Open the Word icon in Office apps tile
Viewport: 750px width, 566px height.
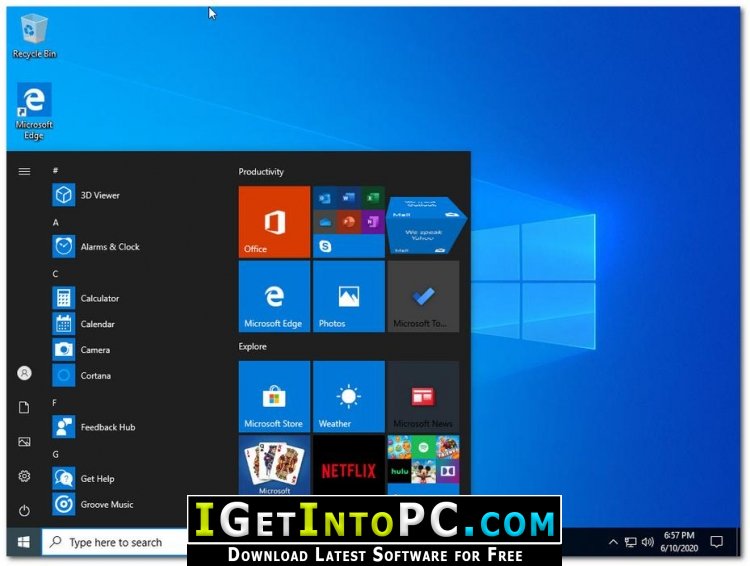[x=349, y=198]
